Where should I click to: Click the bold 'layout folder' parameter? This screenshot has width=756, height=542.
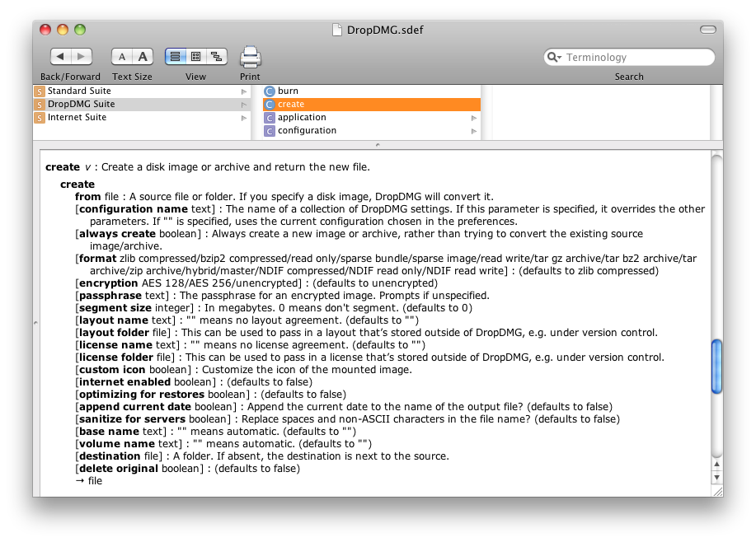[x=115, y=333]
